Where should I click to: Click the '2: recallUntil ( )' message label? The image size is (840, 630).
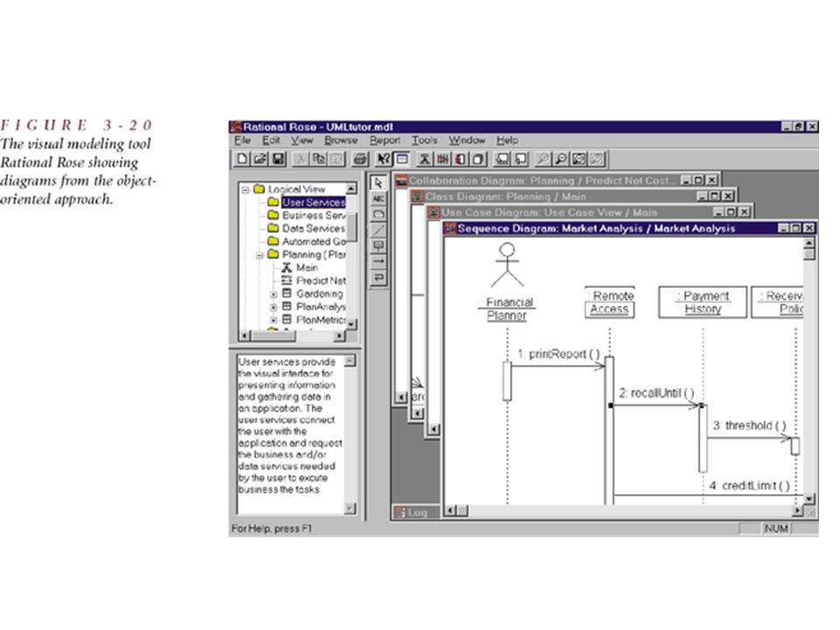point(656,393)
